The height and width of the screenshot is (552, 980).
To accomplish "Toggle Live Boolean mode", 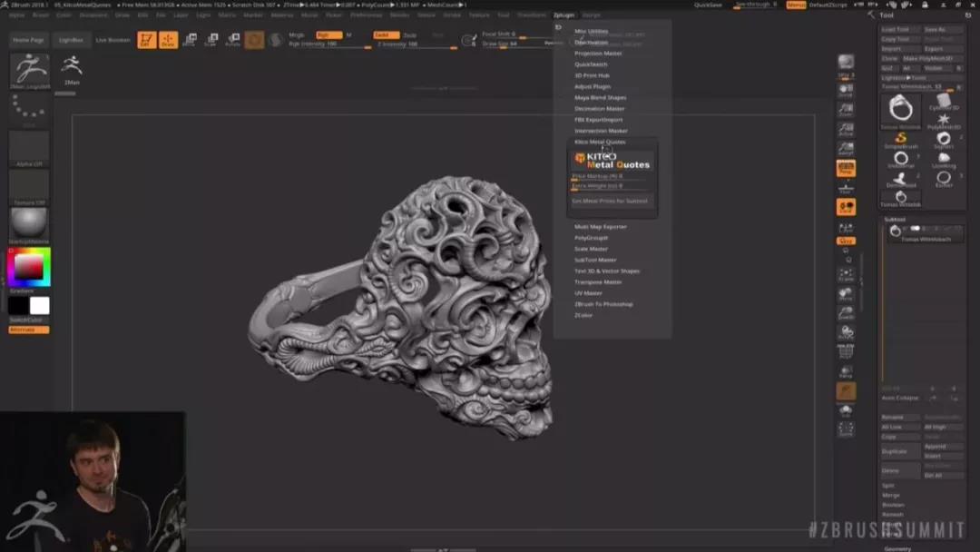I will tap(113, 40).
